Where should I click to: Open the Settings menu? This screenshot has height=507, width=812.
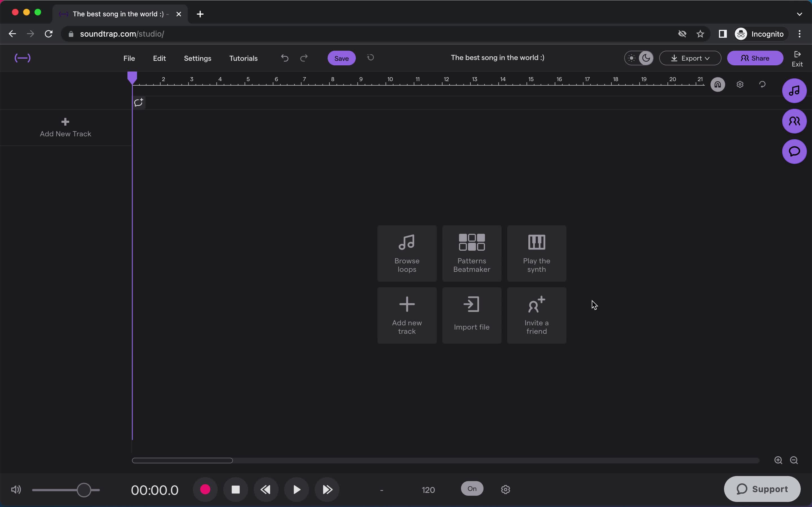198,58
